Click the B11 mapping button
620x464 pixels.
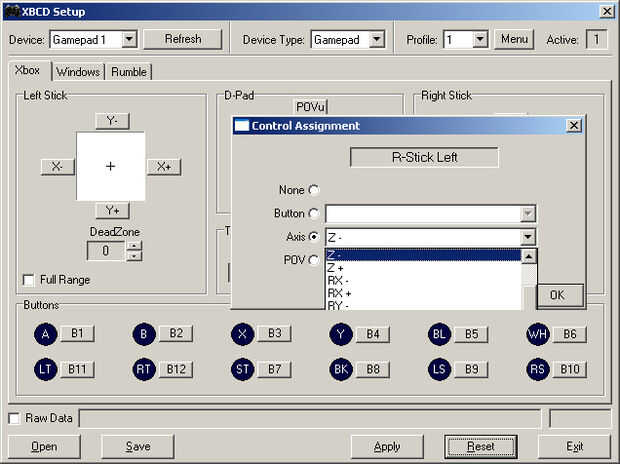pos(78,369)
